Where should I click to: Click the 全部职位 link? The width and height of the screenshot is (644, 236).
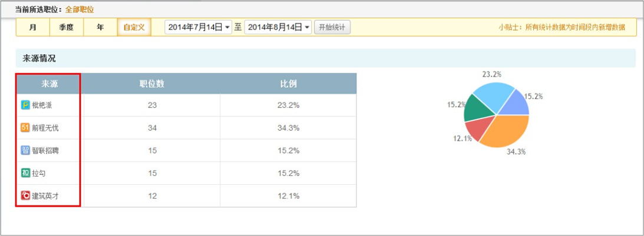(80, 9)
